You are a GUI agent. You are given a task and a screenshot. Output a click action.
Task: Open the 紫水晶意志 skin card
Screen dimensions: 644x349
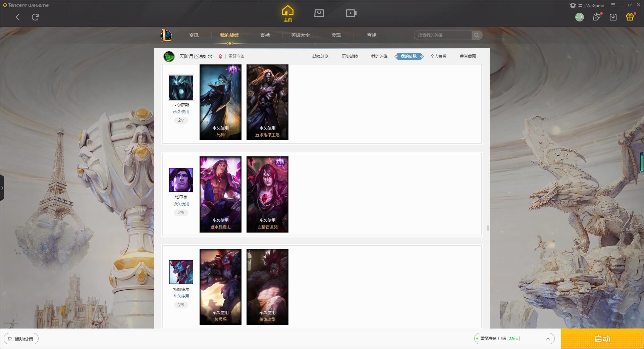coord(220,194)
